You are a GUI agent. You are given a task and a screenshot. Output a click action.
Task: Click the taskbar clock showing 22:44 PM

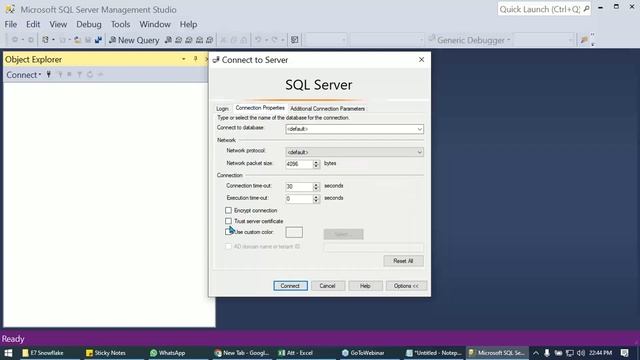pos(600,353)
